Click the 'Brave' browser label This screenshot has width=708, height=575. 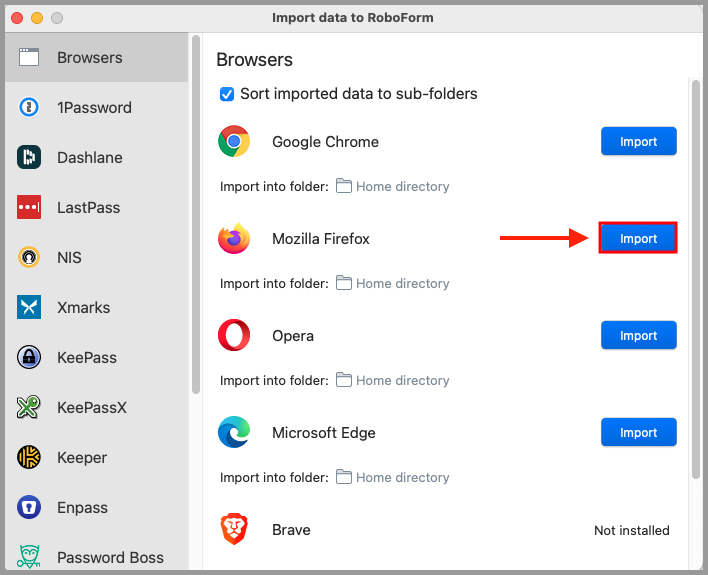click(x=291, y=529)
